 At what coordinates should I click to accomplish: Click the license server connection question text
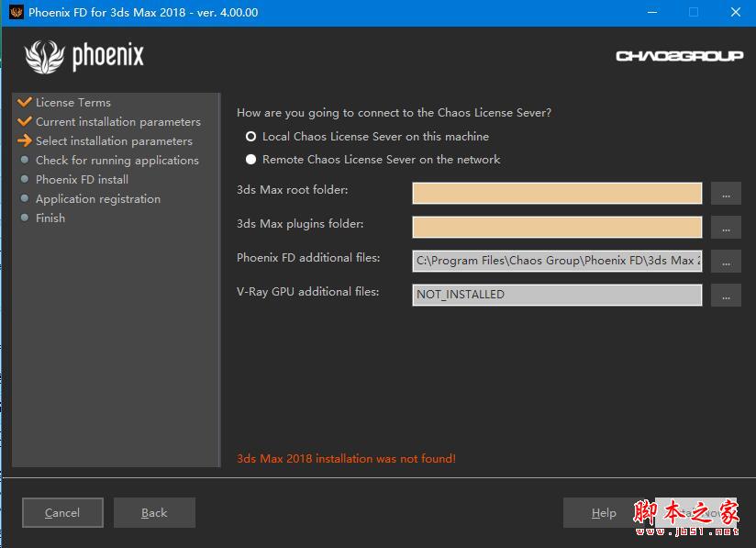click(394, 112)
